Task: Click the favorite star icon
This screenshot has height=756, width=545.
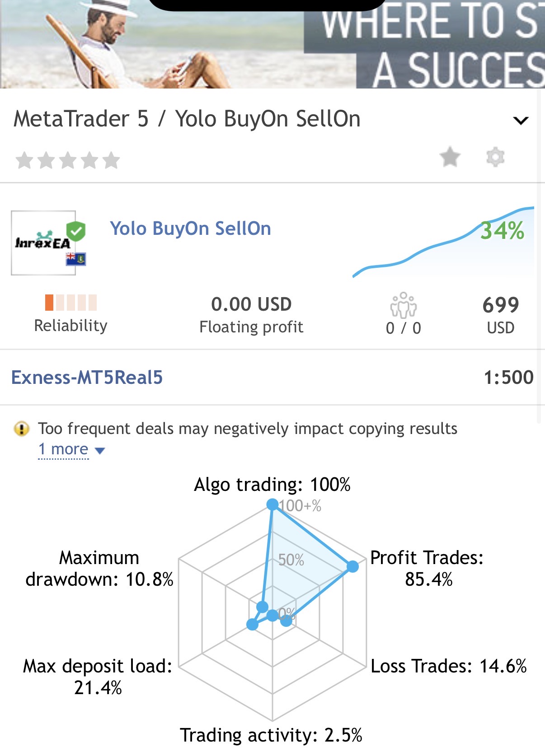Action: [x=450, y=157]
